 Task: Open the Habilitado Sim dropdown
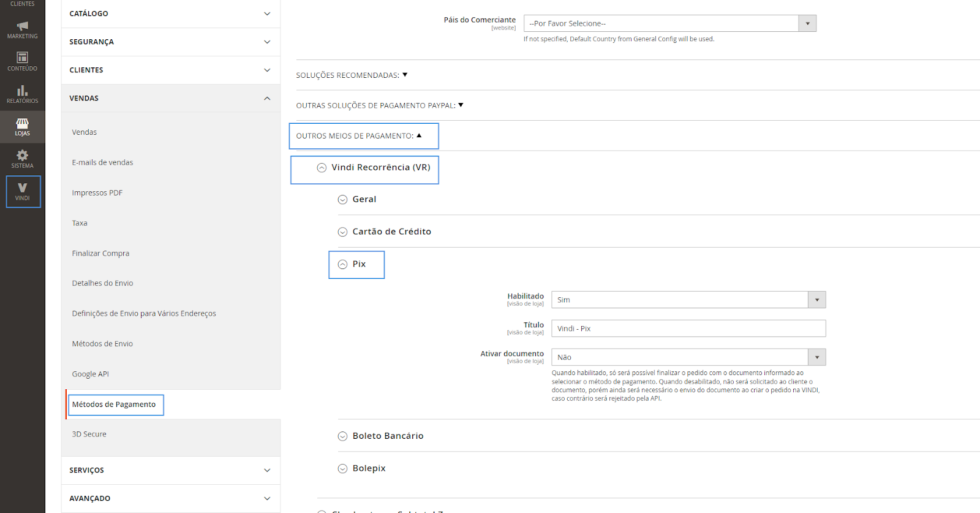click(x=688, y=300)
